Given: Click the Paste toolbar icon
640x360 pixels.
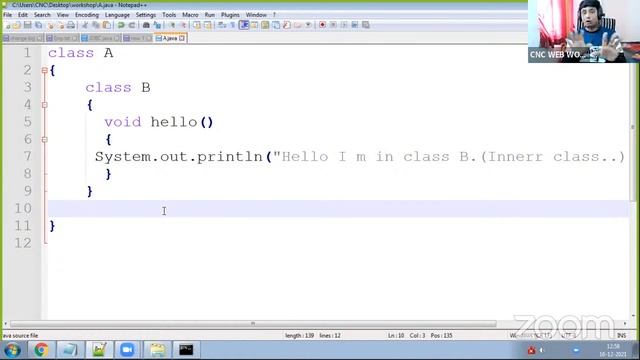Looking at the screenshot, I should 107,25.
